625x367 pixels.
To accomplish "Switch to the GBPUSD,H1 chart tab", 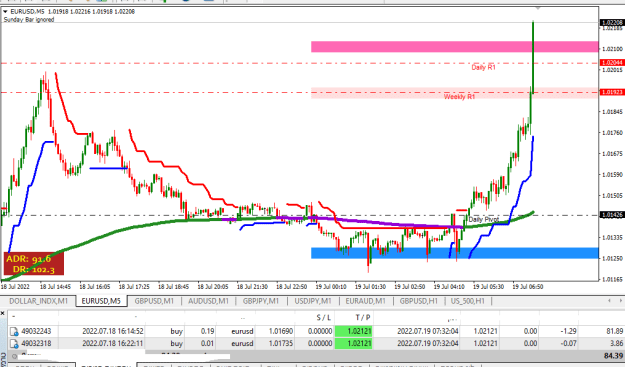I will click(x=419, y=301).
